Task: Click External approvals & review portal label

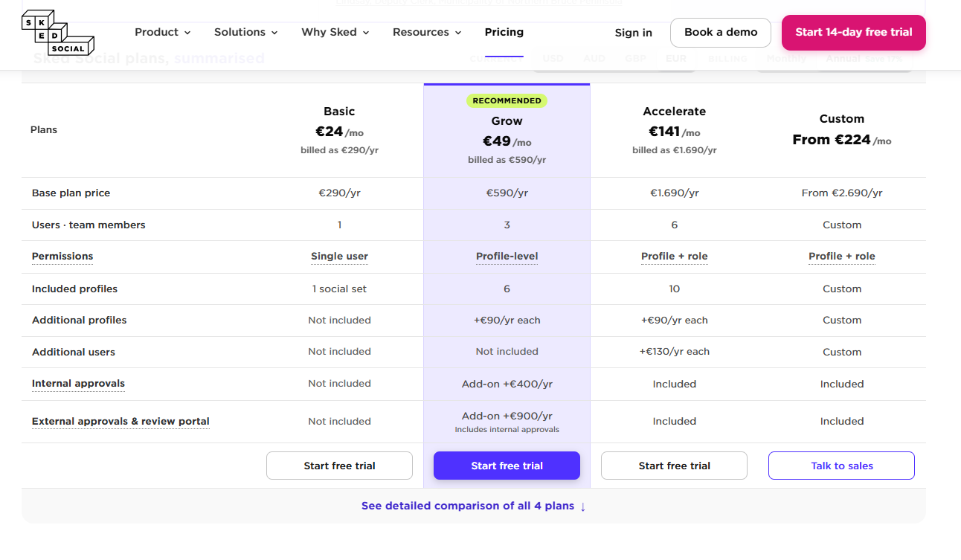Action: pos(120,421)
